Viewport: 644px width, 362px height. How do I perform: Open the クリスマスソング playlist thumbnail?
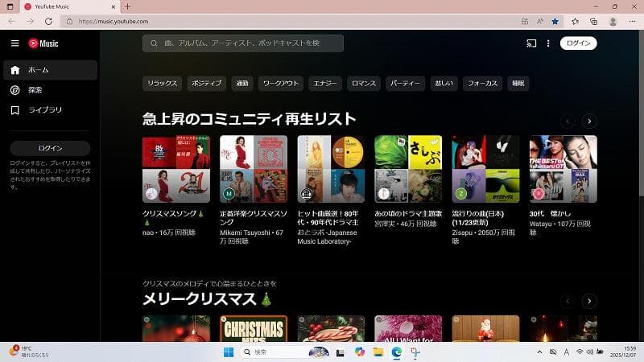pyautogui.click(x=176, y=169)
